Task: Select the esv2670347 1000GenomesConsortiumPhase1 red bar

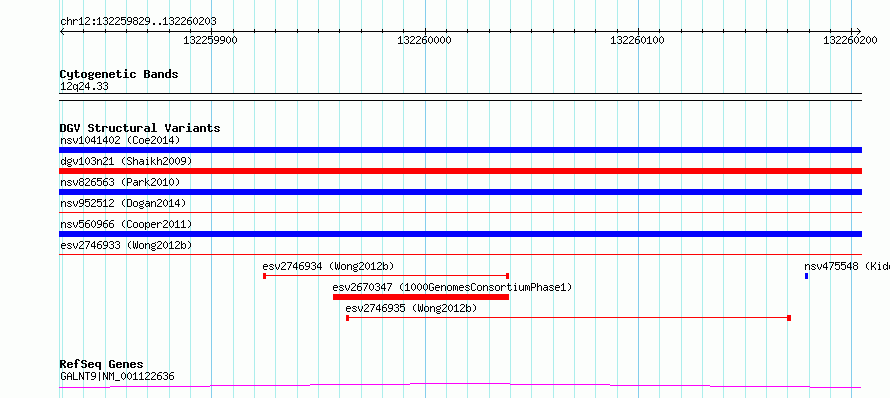Action: [421, 297]
